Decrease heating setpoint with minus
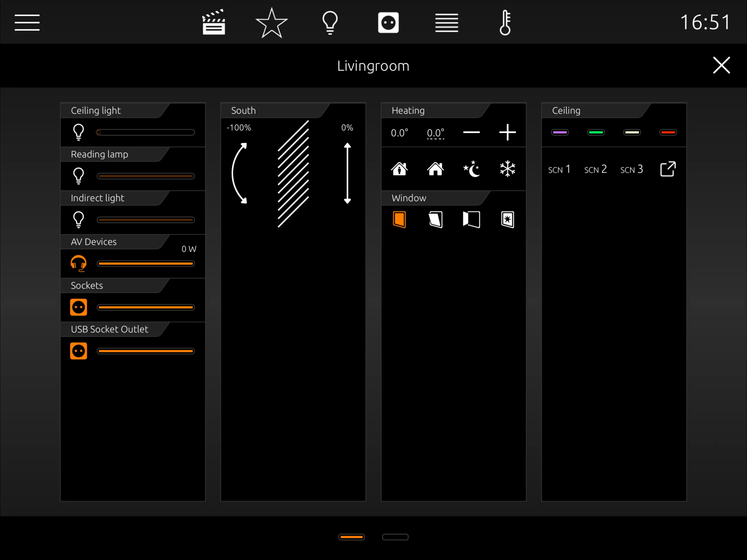This screenshot has width=747, height=560. click(x=471, y=132)
